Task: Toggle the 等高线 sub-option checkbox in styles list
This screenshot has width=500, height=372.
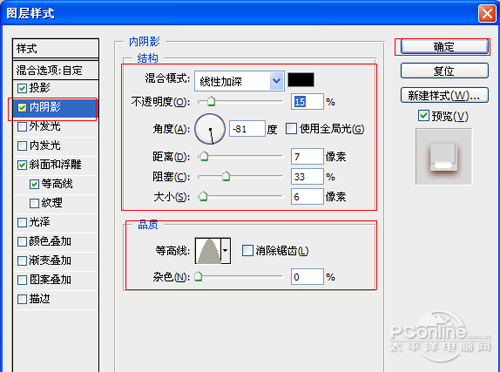Action: 34,184
